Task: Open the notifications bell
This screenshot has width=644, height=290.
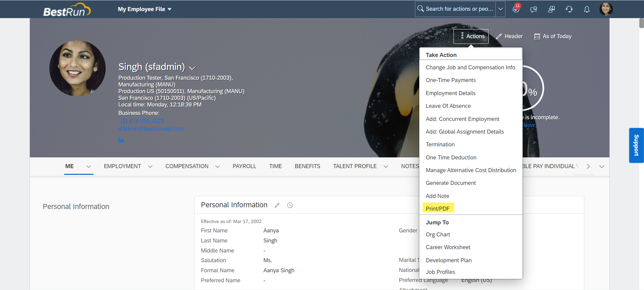Action: point(587,9)
